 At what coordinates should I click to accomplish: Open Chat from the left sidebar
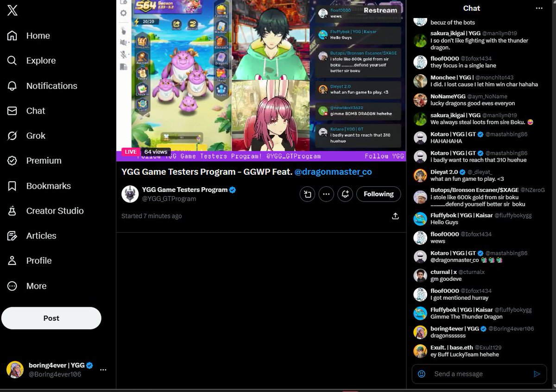tap(26, 111)
